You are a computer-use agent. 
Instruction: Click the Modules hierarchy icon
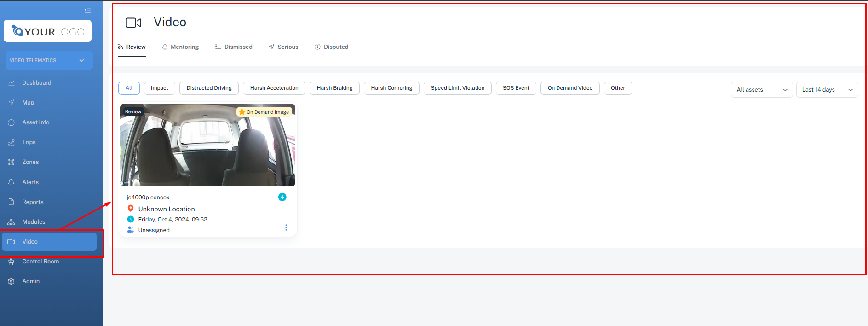pyautogui.click(x=11, y=222)
